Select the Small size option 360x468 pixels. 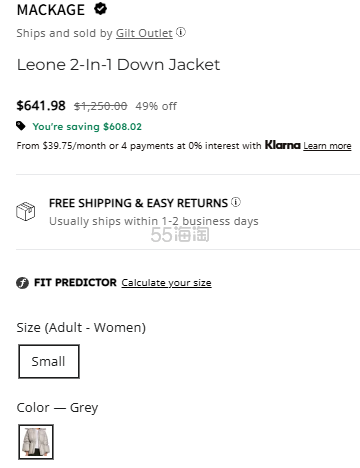(x=49, y=361)
